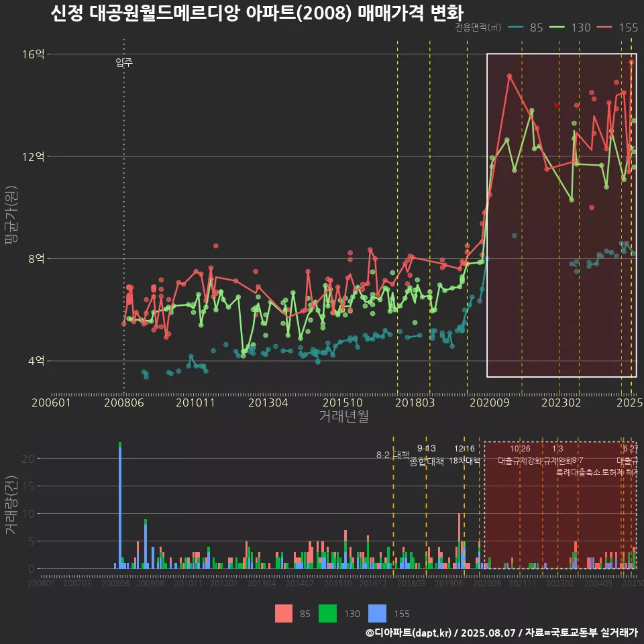Image resolution: width=644 pixels, height=644 pixels.
Task: Click the 12·16 18차대책 policy label
Action: coord(464,455)
